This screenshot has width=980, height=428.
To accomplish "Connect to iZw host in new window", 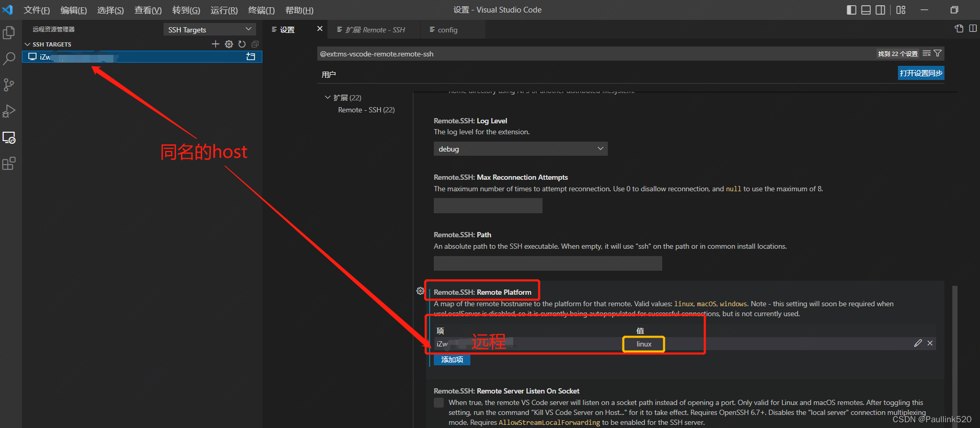I will pyautogui.click(x=251, y=56).
